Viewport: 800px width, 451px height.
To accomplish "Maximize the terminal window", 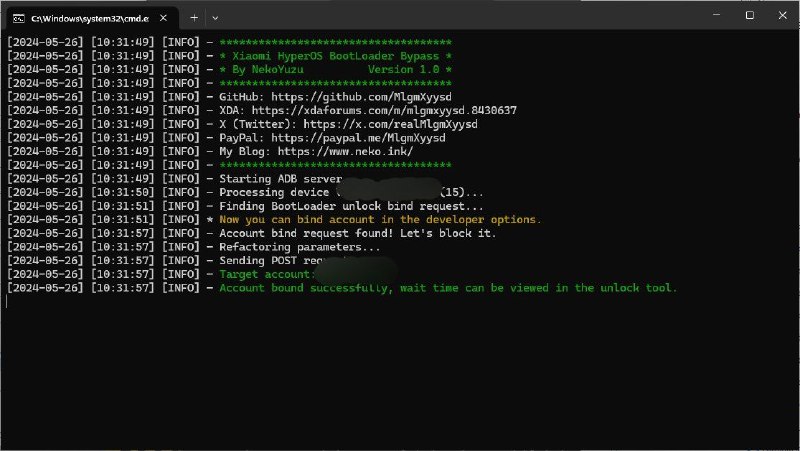I will 749,16.
